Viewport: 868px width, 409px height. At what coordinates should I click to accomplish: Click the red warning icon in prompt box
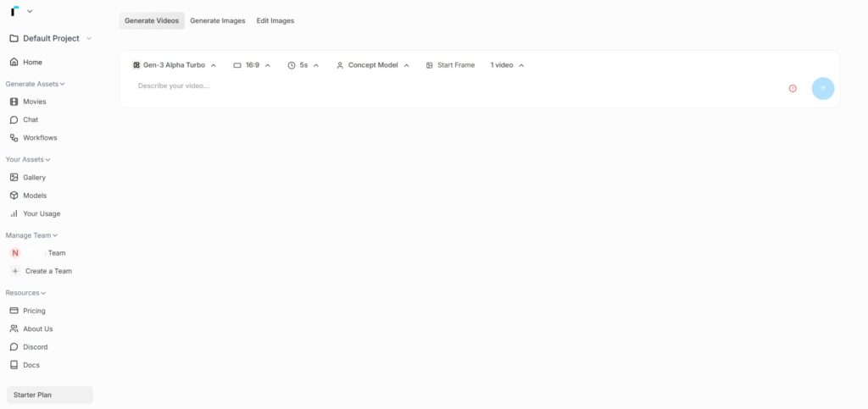point(793,88)
